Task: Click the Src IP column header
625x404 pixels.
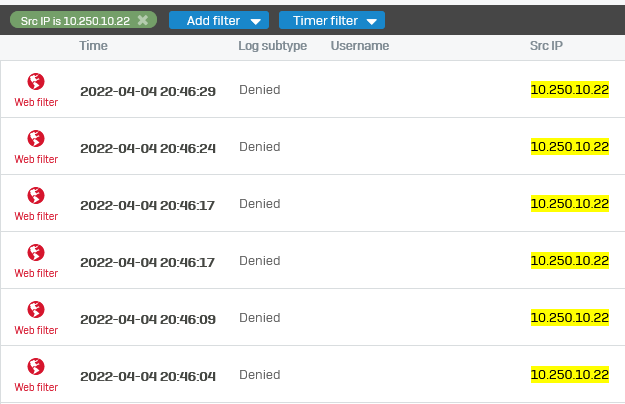Action: 546,46
